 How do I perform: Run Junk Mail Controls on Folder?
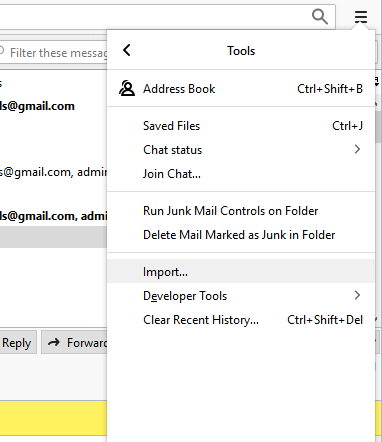pyautogui.click(x=241, y=211)
